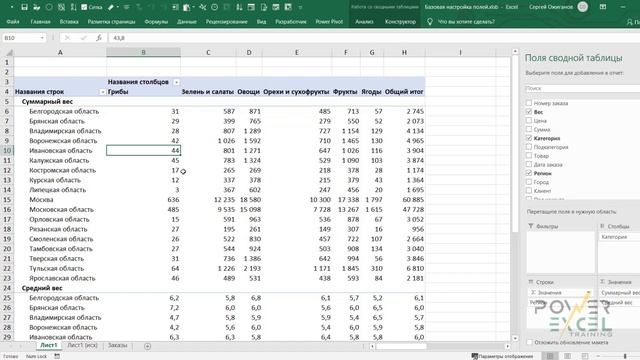Check the Цена field checkbox

pyautogui.click(x=529, y=120)
